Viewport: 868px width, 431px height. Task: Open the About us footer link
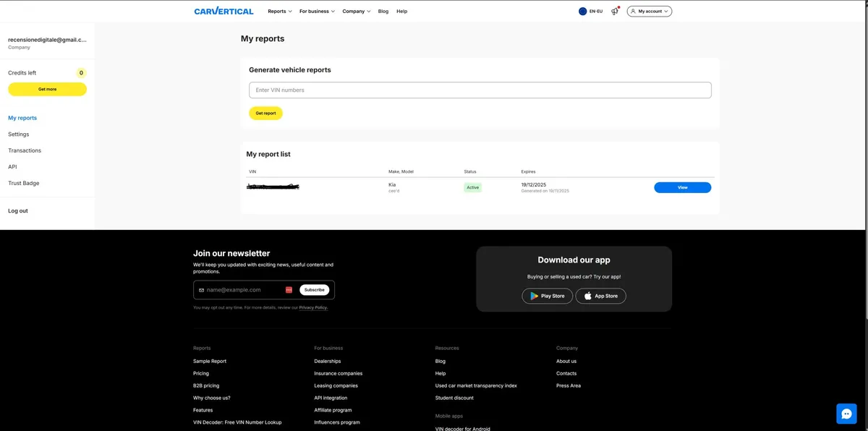pos(566,362)
